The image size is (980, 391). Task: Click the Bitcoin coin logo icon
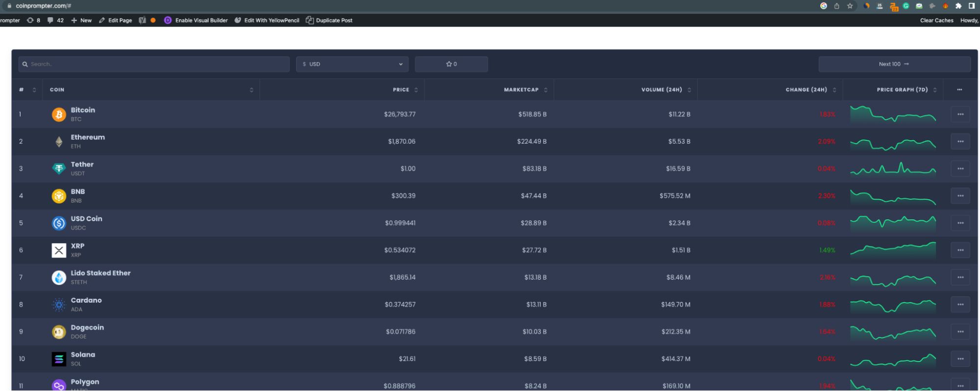[x=59, y=114]
